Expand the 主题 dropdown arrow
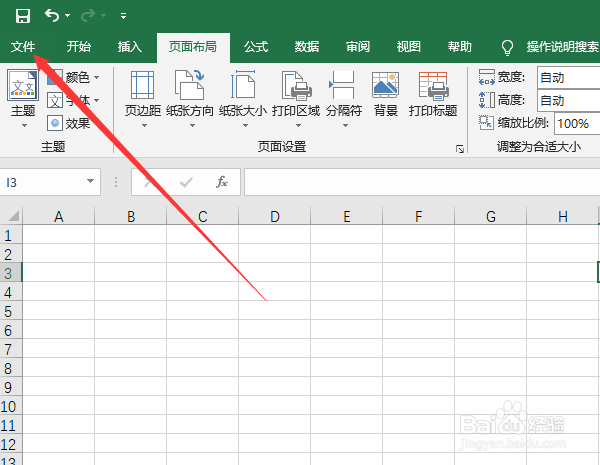 click(24, 126)
